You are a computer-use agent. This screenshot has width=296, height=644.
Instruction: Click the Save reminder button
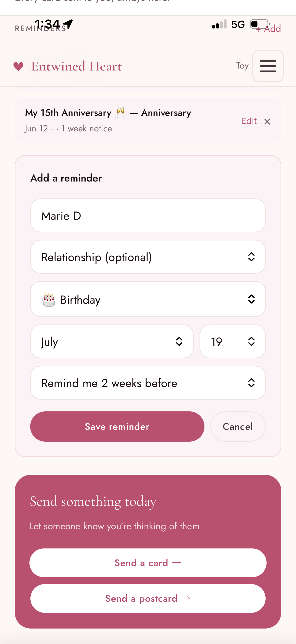(117, 426)
